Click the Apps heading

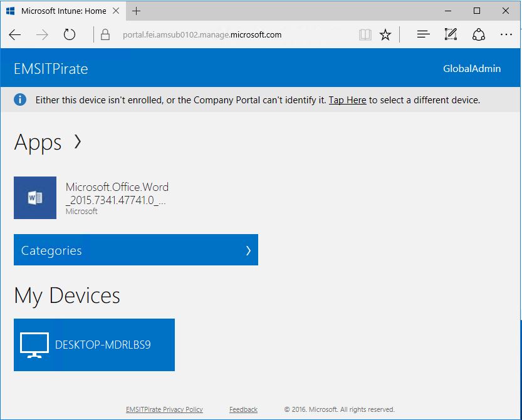(38, 143)
